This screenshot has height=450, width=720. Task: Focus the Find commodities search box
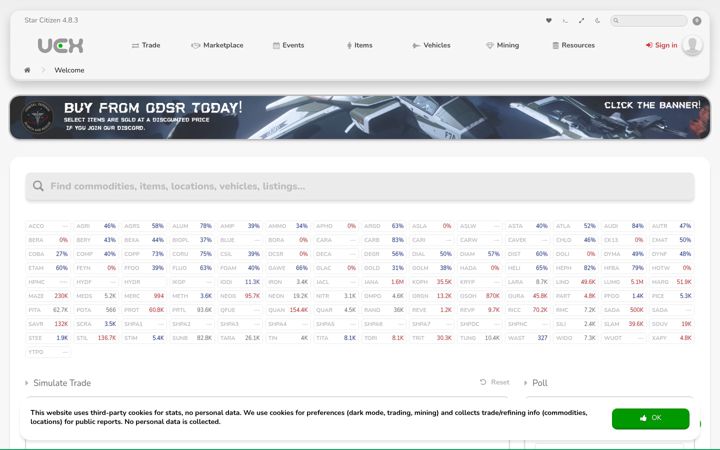360,186
